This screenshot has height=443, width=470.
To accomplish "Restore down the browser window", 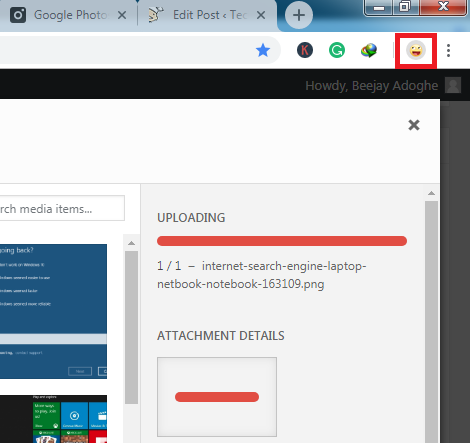I will 405,7.
